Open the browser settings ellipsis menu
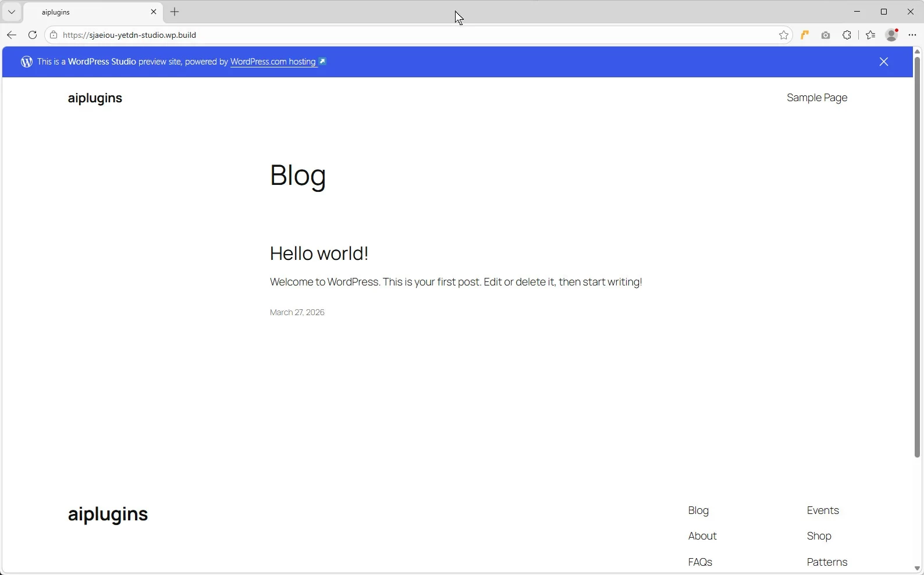 point(912,35)
